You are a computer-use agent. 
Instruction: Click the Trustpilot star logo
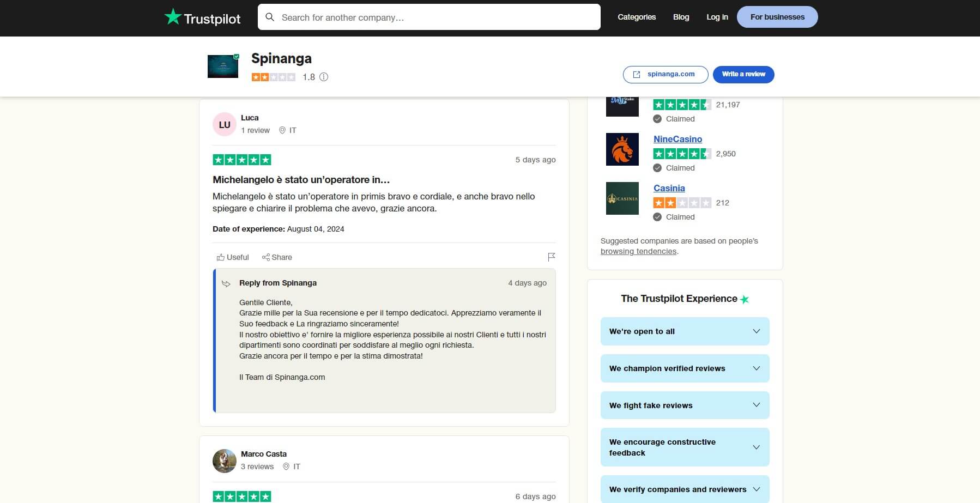point(173,17)
